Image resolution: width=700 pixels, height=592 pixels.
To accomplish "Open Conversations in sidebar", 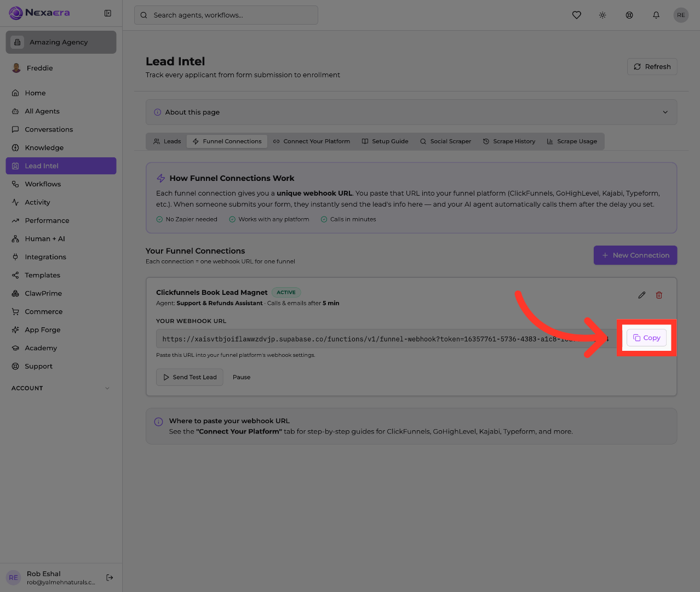I will pyautogui.click(x=61, y=129).
